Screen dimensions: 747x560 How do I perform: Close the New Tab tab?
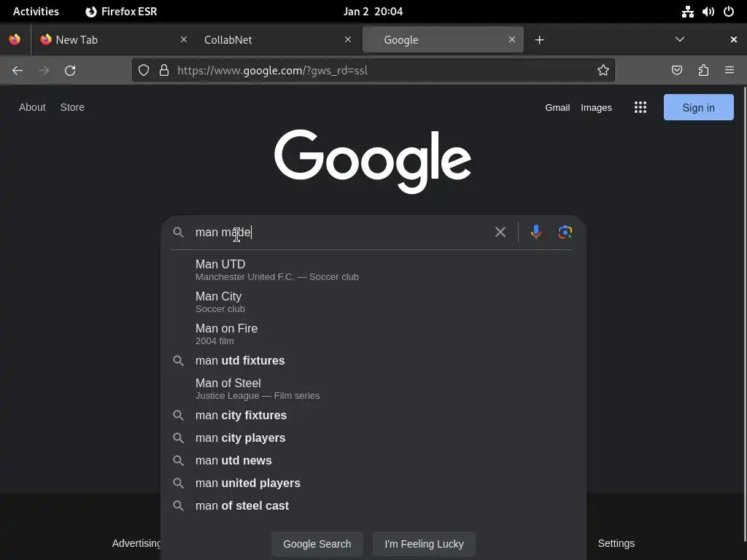click(x=184, y=39)
